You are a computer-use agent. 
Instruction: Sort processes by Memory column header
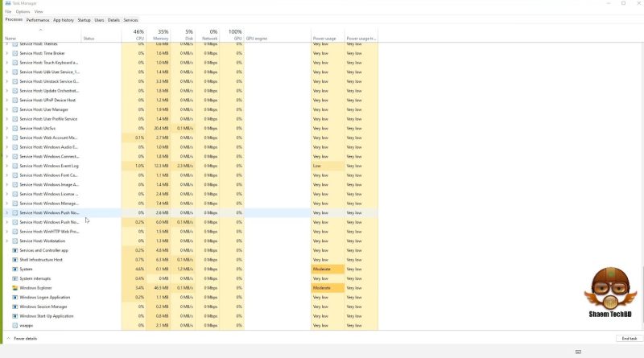point(158,35)
